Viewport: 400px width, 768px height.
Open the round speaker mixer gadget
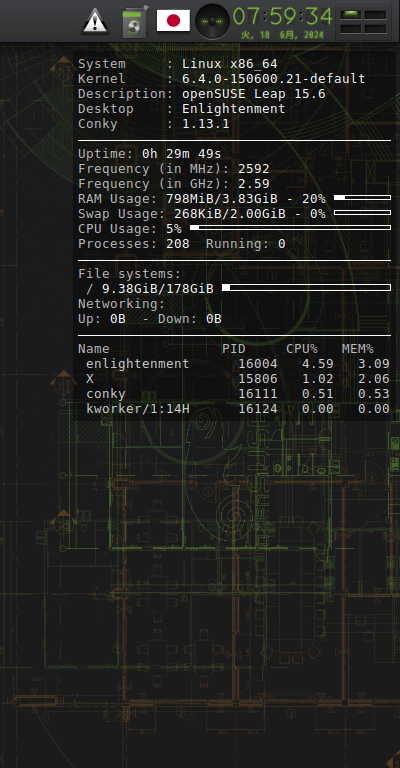(x=212, y=21)
